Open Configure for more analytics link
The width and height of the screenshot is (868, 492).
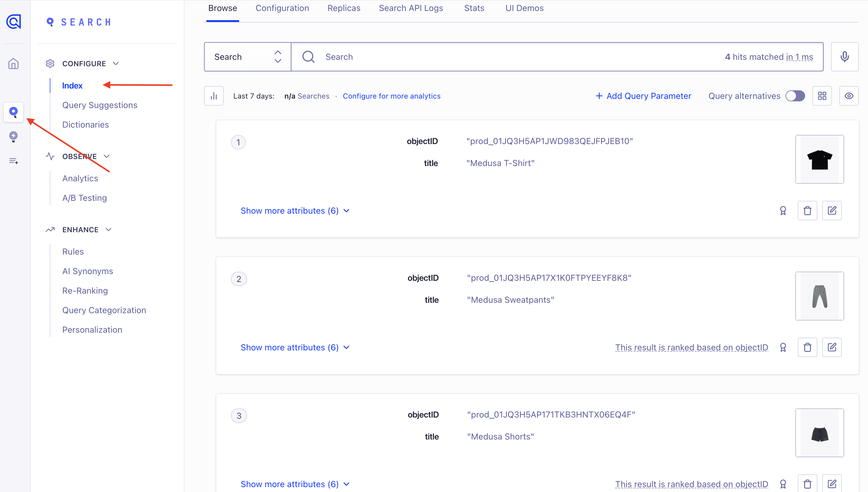coord(392,96)
